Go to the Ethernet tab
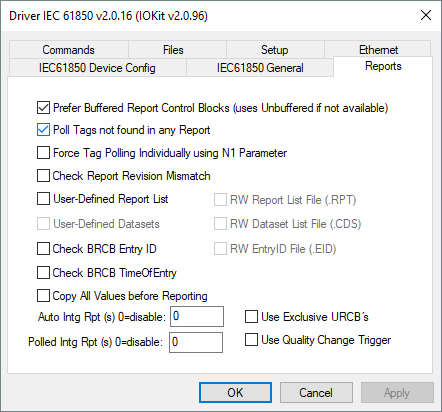The width and height of the screenshot is (442, 412). (x=378, y=49)
